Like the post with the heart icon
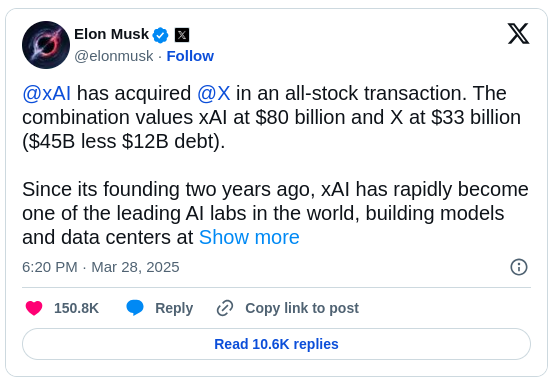 coord(34,308)
